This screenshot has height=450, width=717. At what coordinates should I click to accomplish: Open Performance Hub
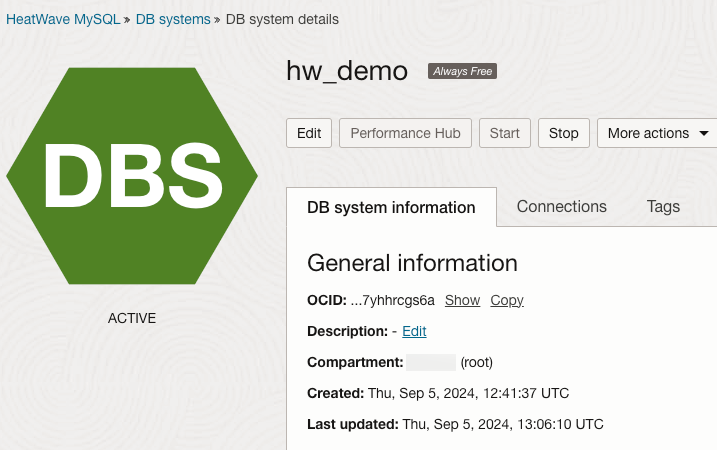(x=405, y=133)
